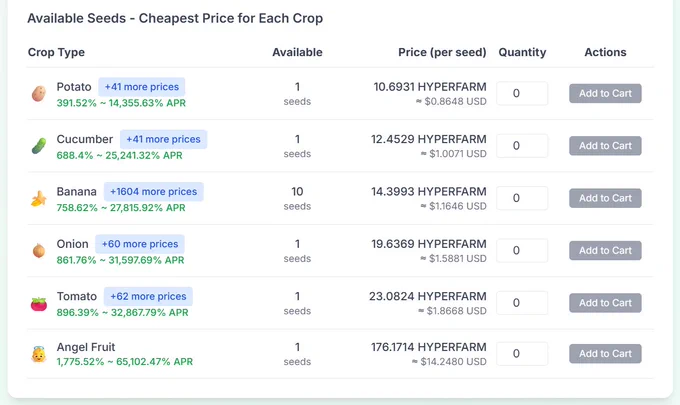Select the Angel Fruit quantity input
Screen dimensions: 680x405
coord(522,354)
